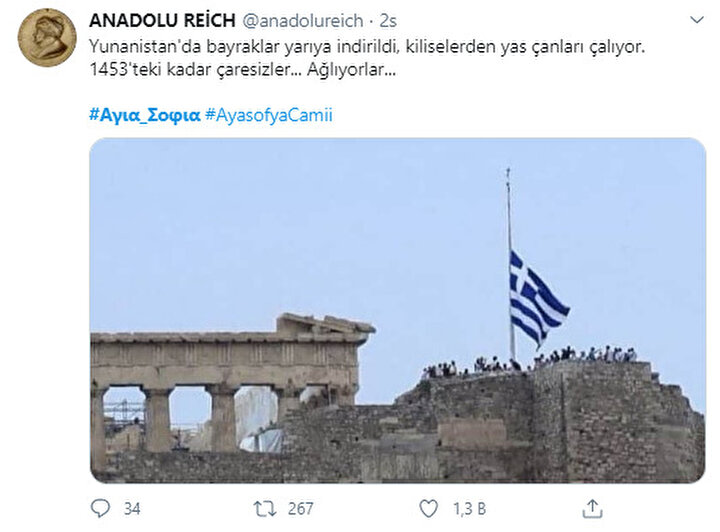This screenshot has height=532, width=720.
Task: View the 267 retweets count
Action: 300,509
